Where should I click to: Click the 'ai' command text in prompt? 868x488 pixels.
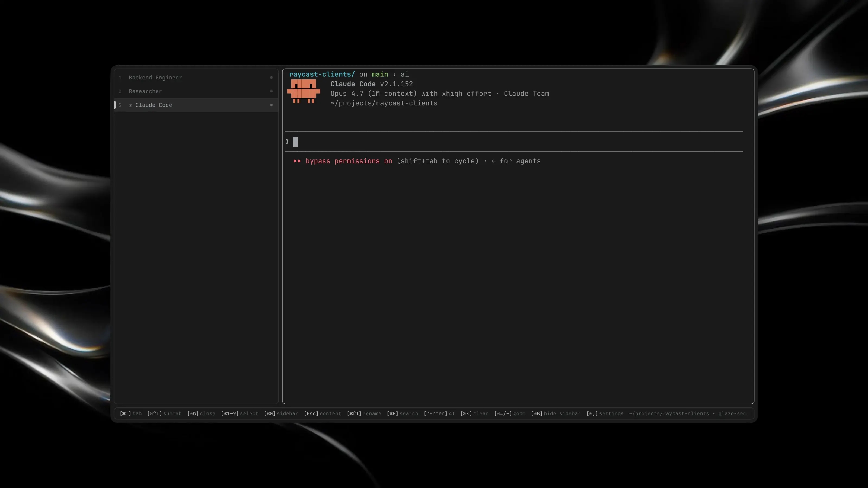point(404,75)
